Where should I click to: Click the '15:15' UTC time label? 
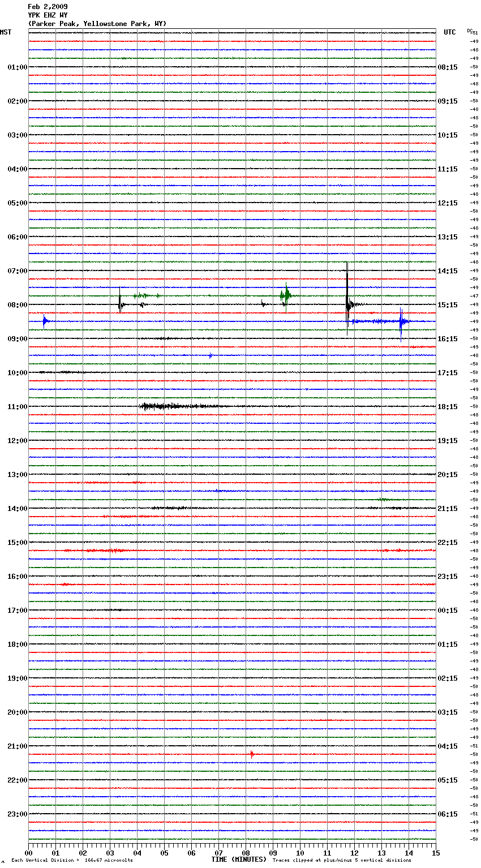(x=448, y=305)
